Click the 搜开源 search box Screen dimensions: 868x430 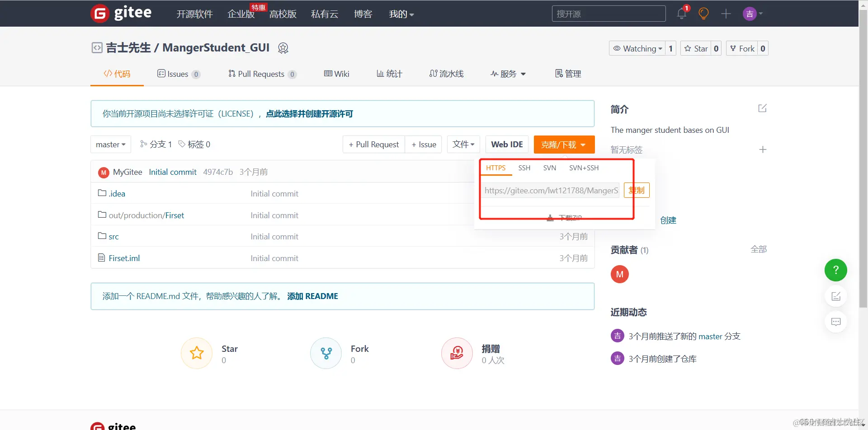609,14
